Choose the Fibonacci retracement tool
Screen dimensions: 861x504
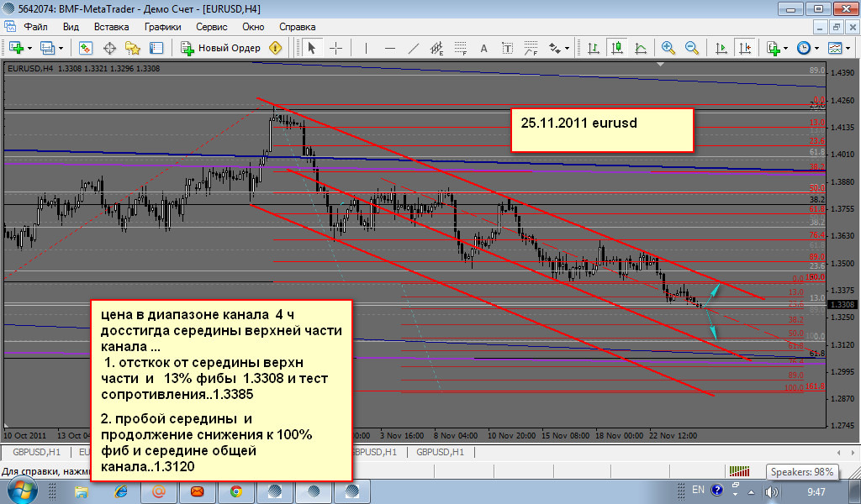pyautogui.click(x=460, y=48)
